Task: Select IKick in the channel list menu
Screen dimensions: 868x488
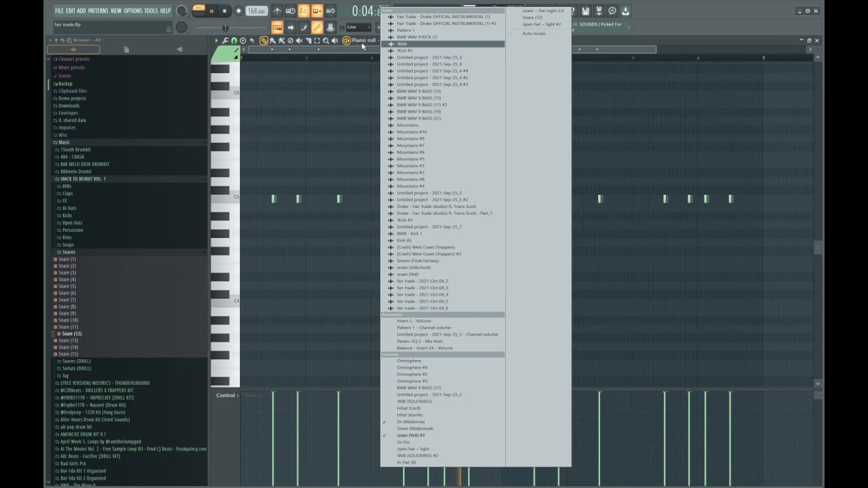Action: 442,44
